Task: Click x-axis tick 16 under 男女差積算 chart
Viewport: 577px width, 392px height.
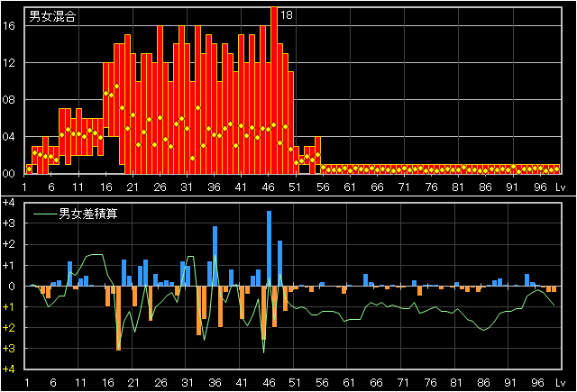Action: pos(108,383)
